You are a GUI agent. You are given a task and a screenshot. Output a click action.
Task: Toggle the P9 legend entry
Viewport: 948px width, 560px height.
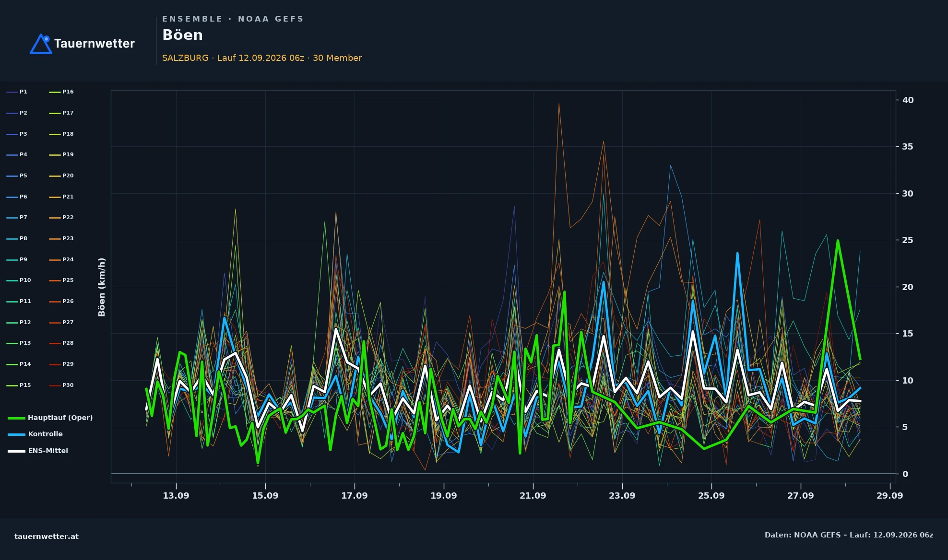(17, 259)
